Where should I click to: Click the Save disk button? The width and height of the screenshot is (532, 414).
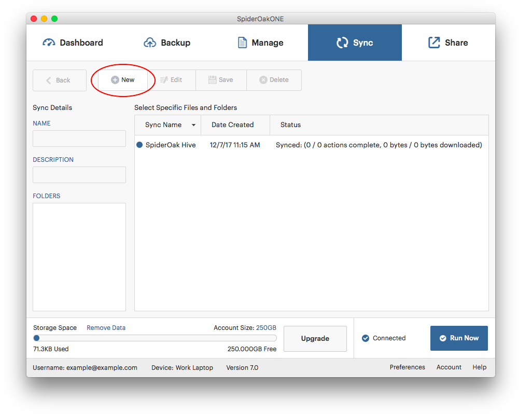click(x=221, y=80)
